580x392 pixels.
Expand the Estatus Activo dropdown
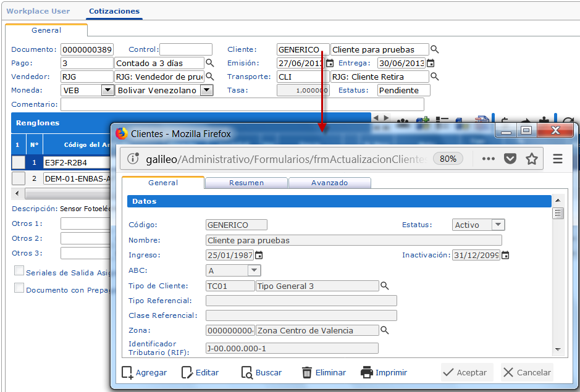click(498, 225)
